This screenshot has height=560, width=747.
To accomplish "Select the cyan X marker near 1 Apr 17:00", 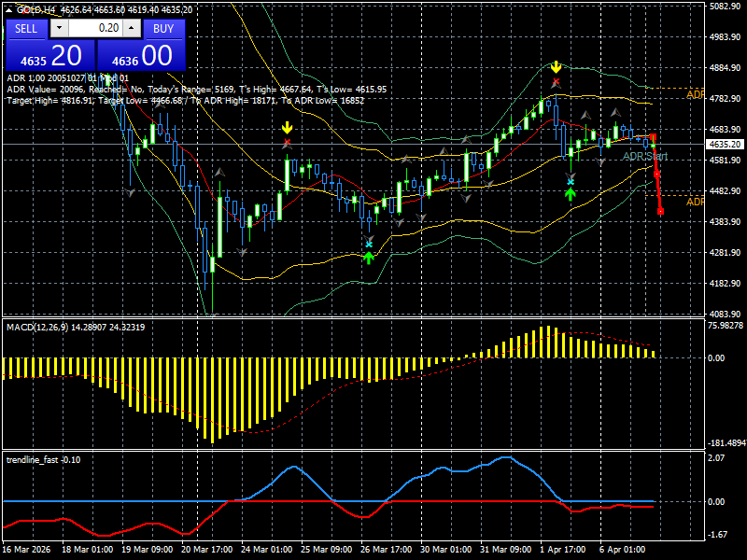I will [571, 181].
